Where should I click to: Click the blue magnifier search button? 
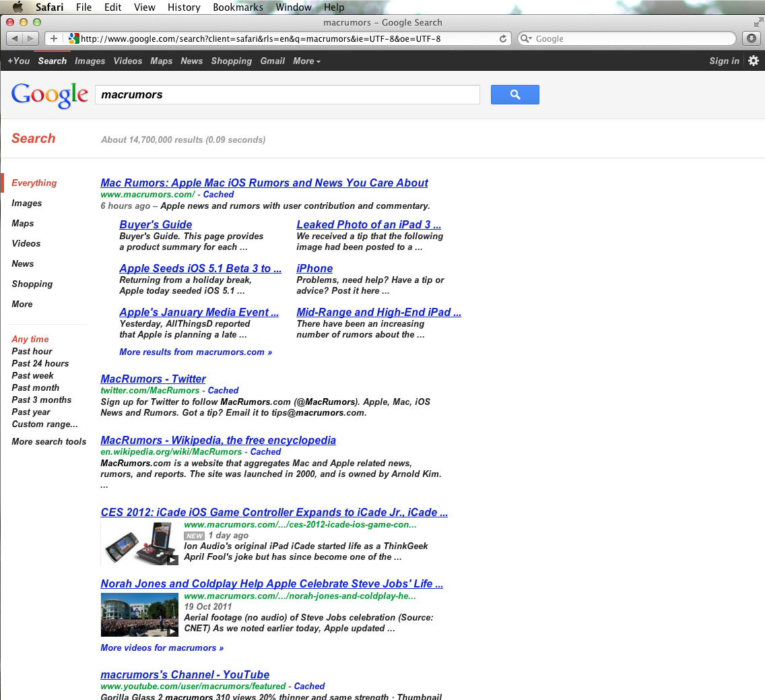coord(514,95)
